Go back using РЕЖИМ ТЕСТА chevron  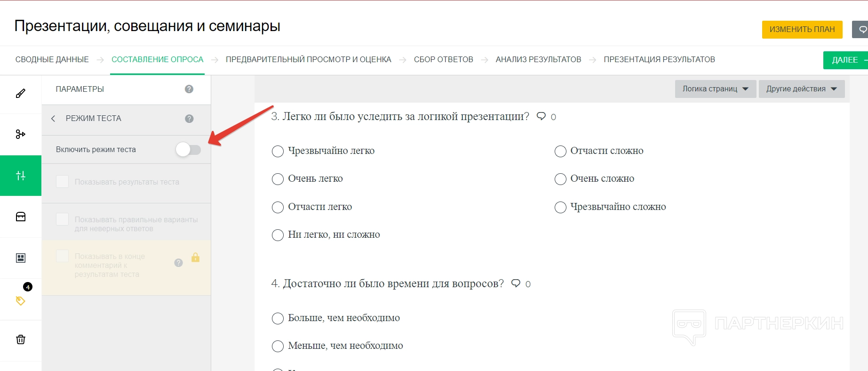[53, 119]
